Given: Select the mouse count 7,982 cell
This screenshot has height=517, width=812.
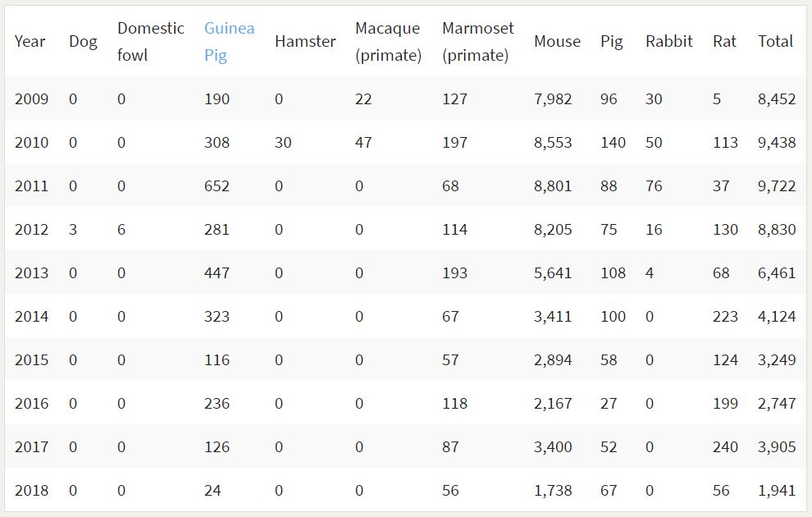Looking at the screenshot, I should coord(553,99).
